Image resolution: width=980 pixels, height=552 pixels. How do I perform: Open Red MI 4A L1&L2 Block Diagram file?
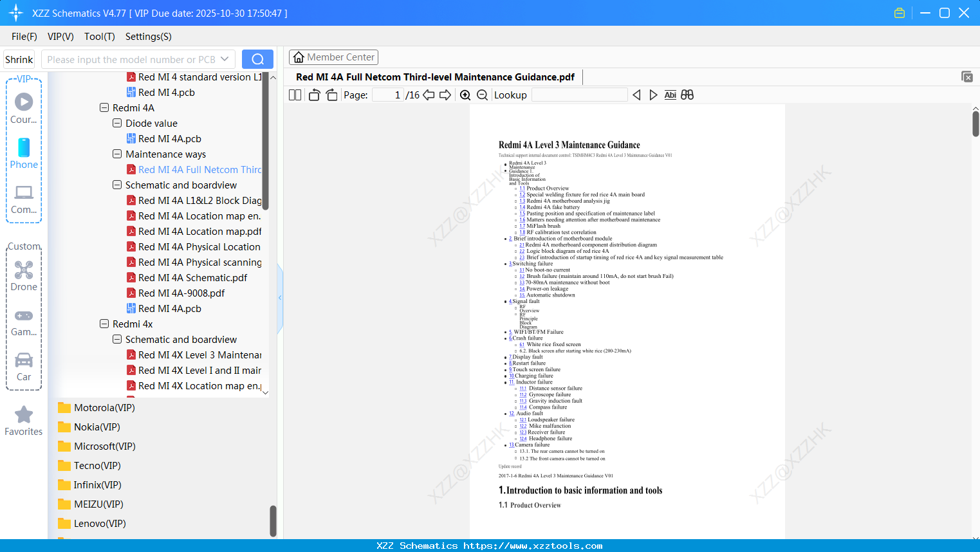(194, 200)
